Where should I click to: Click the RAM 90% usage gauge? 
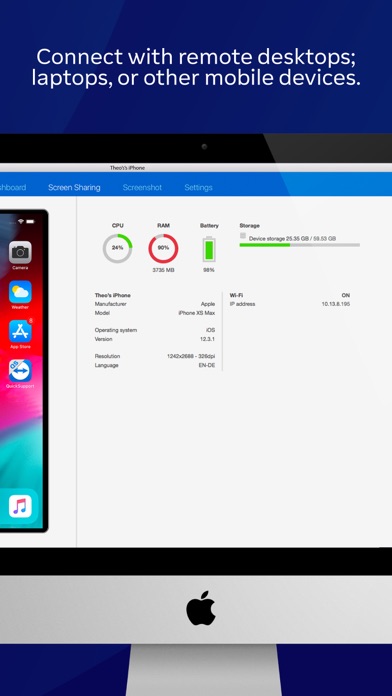tap(163, 248)
